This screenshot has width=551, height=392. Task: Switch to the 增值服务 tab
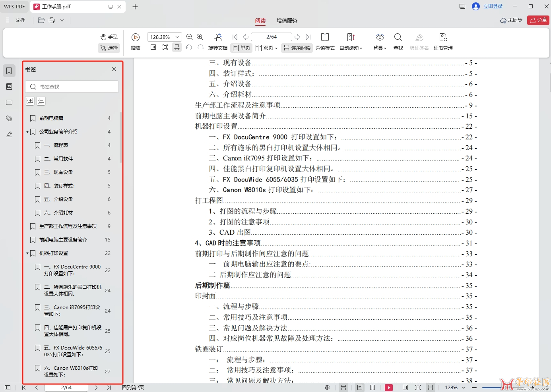287,21
